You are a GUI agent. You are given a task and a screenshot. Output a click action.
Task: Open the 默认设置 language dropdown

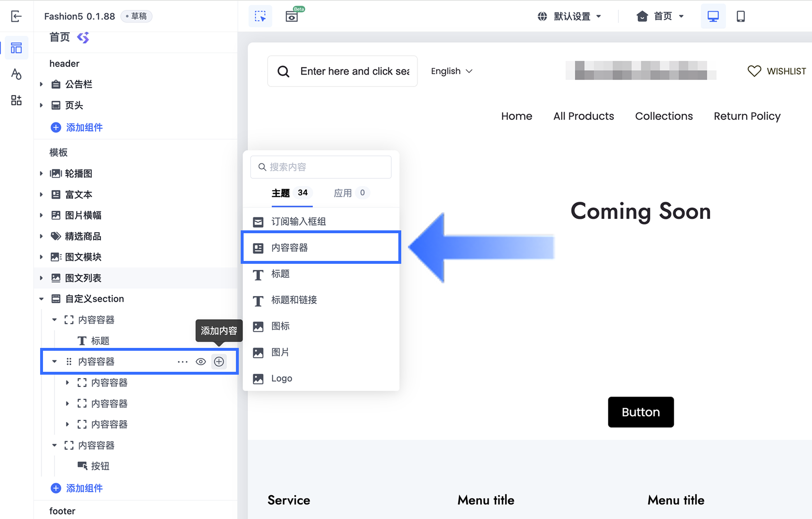569,16
